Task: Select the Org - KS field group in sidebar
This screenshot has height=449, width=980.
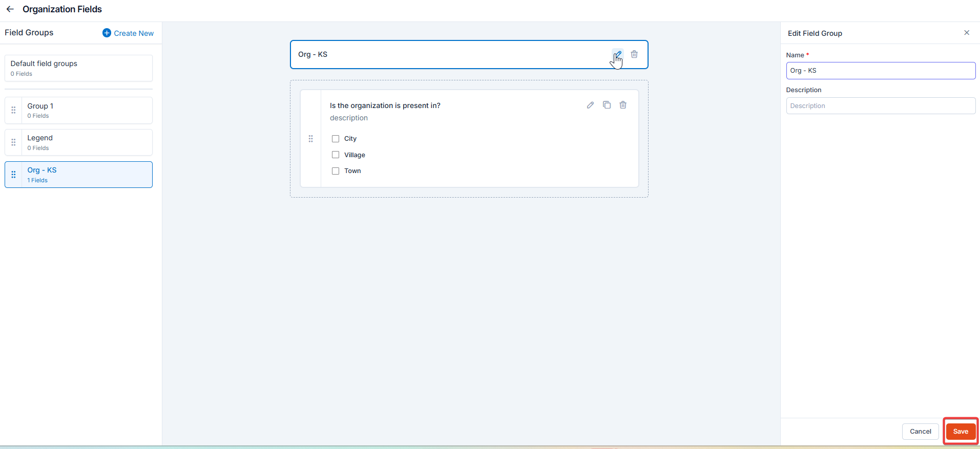Action: click(78, 175)
